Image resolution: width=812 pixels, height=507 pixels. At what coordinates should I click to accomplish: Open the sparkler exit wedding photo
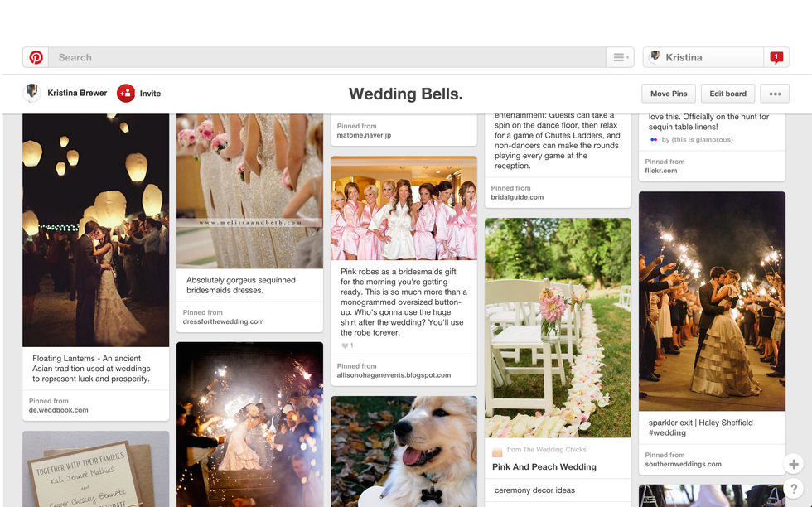coord(712,301)
